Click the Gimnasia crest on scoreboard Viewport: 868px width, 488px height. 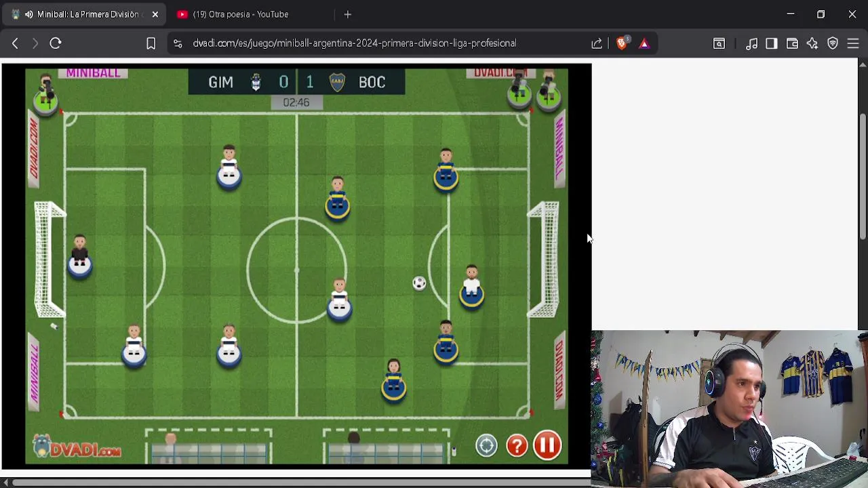tap(256, 82)
